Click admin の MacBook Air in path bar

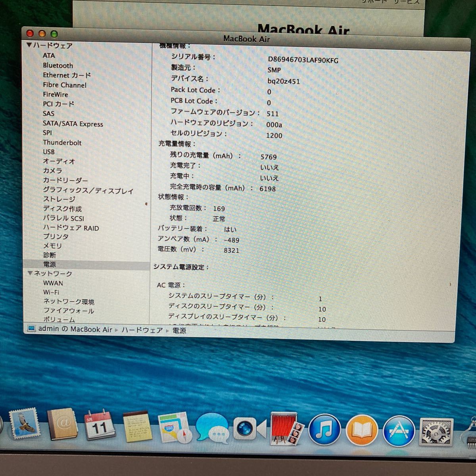(75, 329)
